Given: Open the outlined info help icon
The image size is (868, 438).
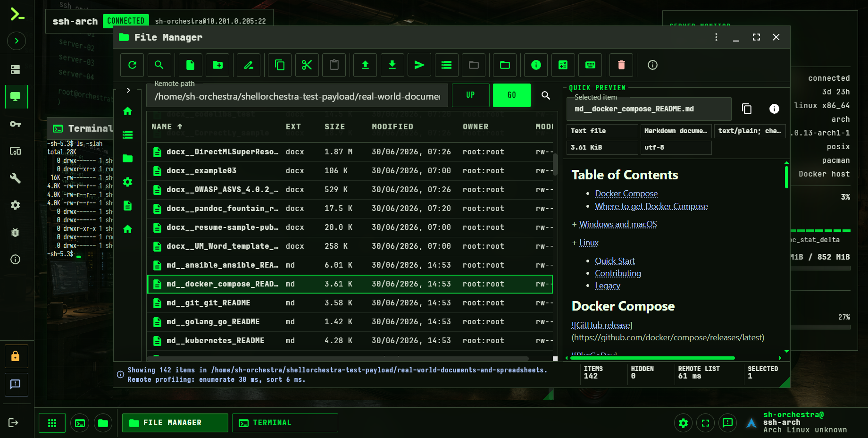Looking at the screenshot, I should tap(652, 65).
